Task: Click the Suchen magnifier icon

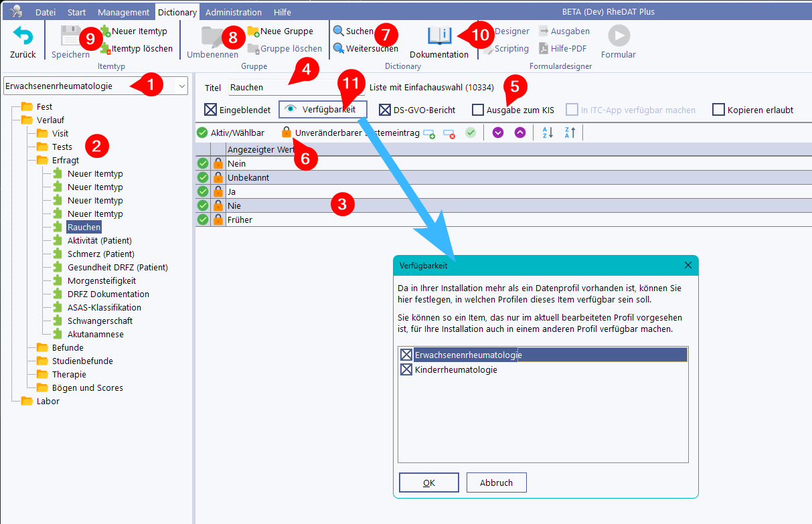Action: [339, 31]
